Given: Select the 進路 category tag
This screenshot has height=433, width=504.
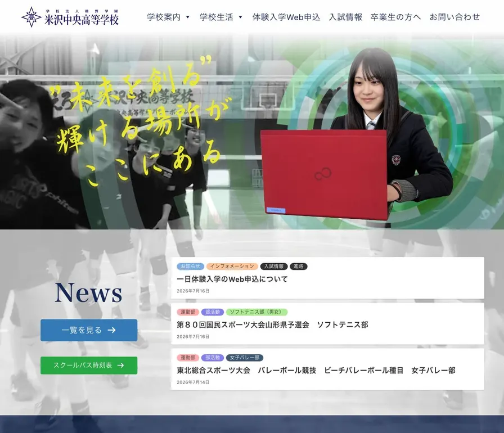Looking at the screenshot, I should coord(298,267).
